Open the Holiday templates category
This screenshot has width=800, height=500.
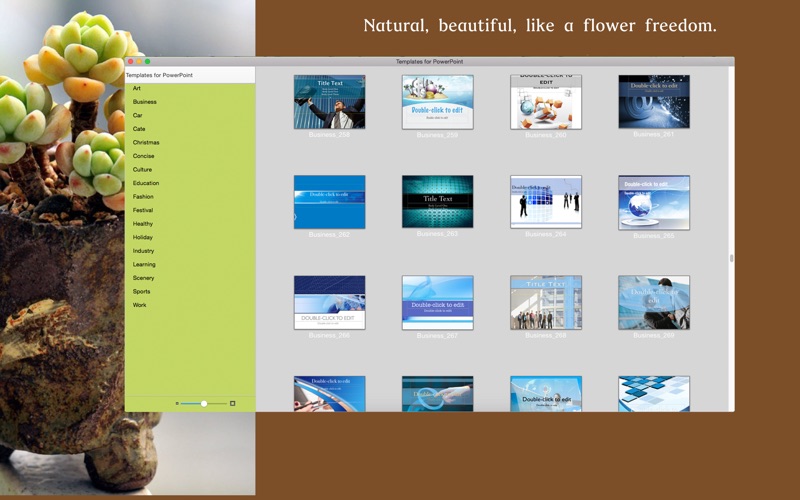click(x=143, y=237)
